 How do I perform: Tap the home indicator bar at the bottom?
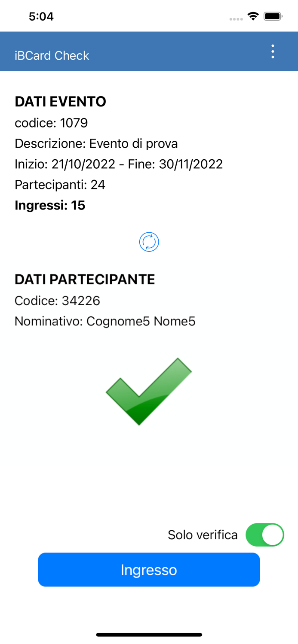point(149,634)
